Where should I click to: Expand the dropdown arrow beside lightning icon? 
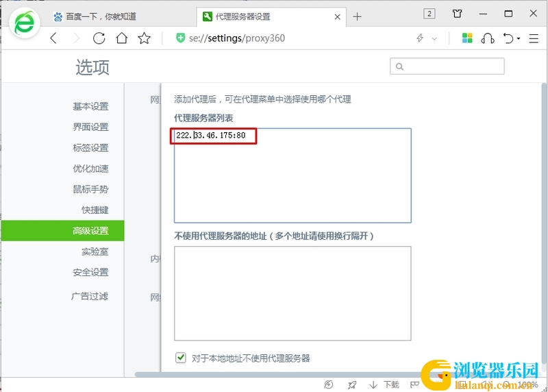point(434,38)
